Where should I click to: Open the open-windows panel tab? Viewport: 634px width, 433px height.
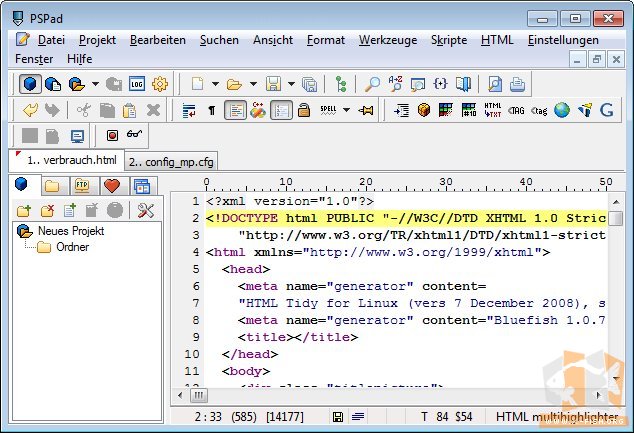tap(142, 186)
